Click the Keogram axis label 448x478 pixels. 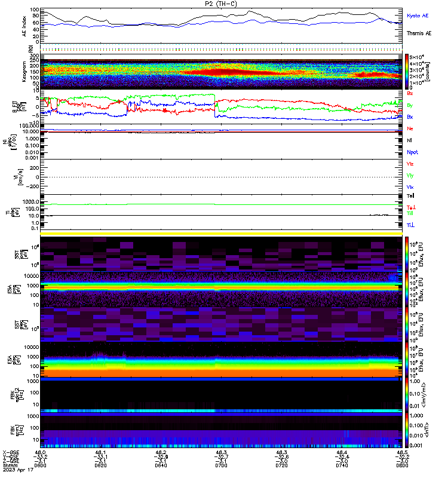(x=24, y=72)
